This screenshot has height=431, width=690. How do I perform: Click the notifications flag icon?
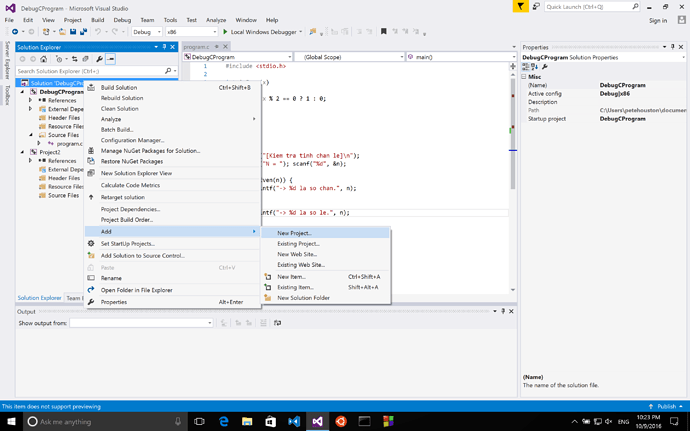pyautogui.click(x=521, y=7)
